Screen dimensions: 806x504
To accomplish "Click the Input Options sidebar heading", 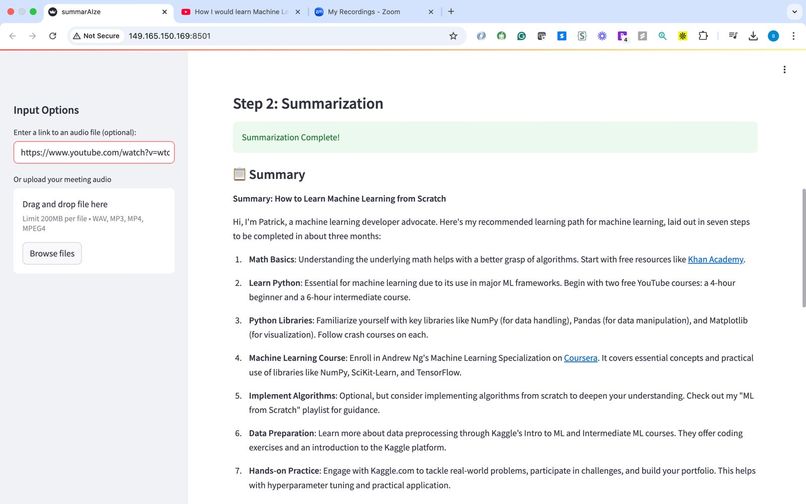I will (46, 110).
